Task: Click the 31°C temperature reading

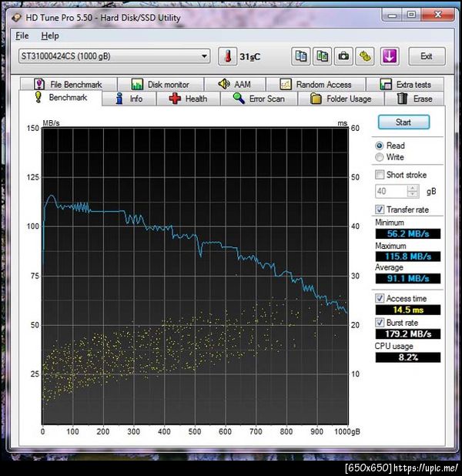Action: pyautogui.click(x=249, y=57)
